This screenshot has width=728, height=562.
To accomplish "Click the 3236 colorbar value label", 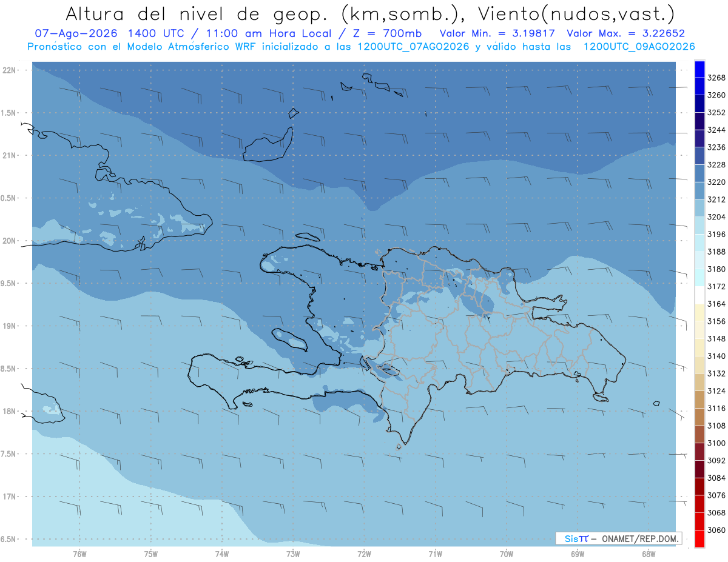I will (716, 147).
